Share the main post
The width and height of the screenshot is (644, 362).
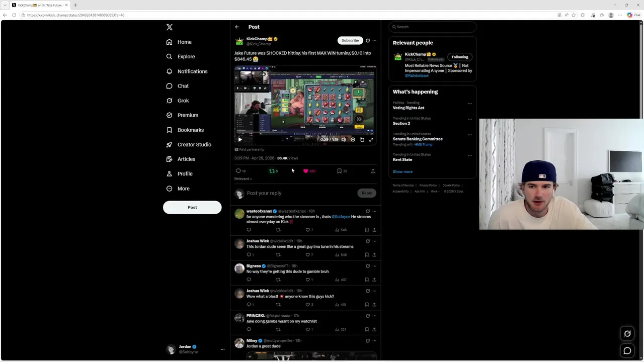click(x=373, y=171)
